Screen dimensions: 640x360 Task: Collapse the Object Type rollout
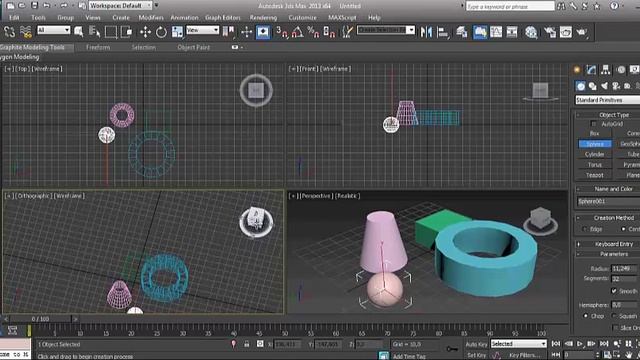[608, 115]
